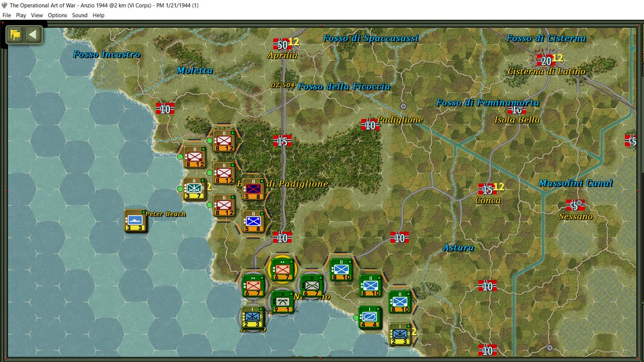The image size is (644, 362).
Task: Open the File menu
Action: click(6, 15)
